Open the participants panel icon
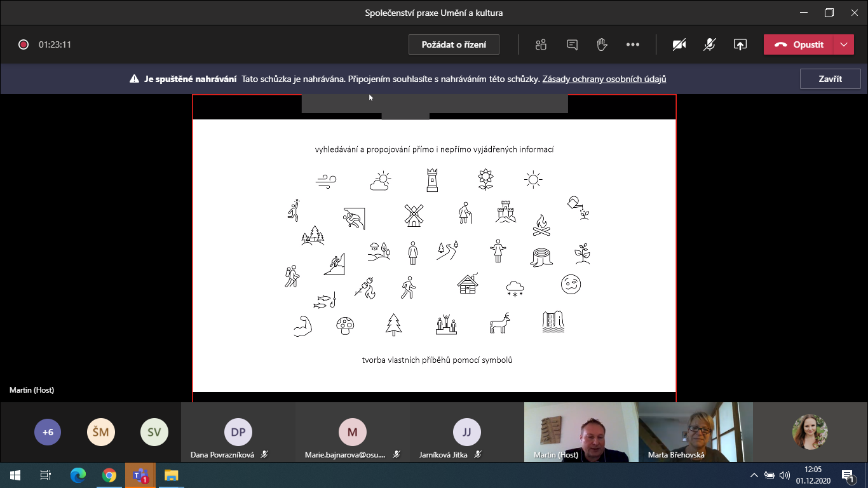Screen dimensions: 868x488 click(x=541, y=44)
